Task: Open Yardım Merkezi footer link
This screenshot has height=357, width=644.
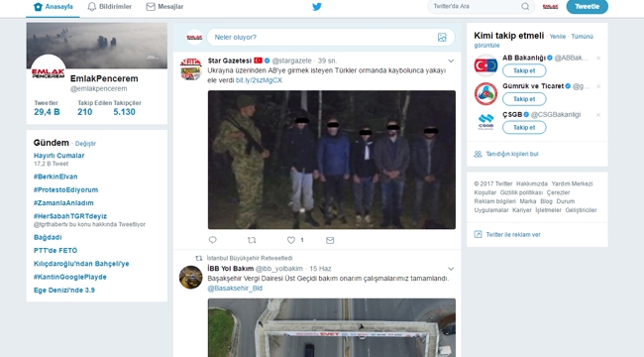Action: click(572, 183)
